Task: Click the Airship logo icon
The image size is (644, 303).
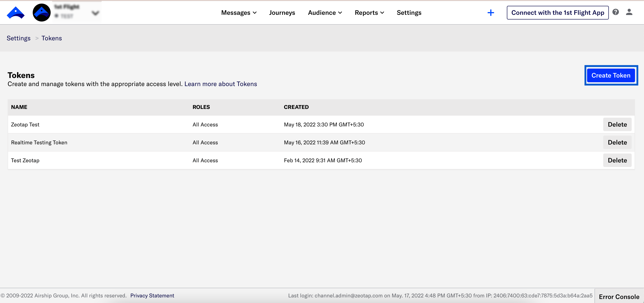Action: (x=15, y=13)
